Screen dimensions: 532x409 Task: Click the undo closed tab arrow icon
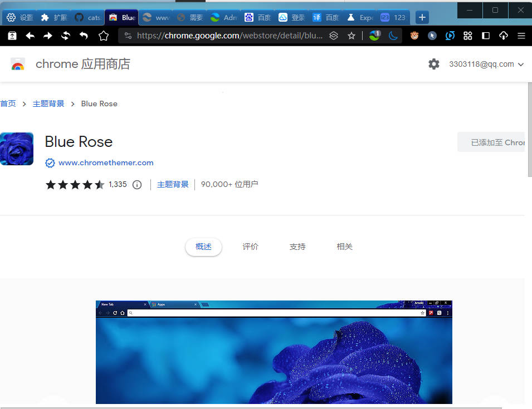(x=84, y=36)
